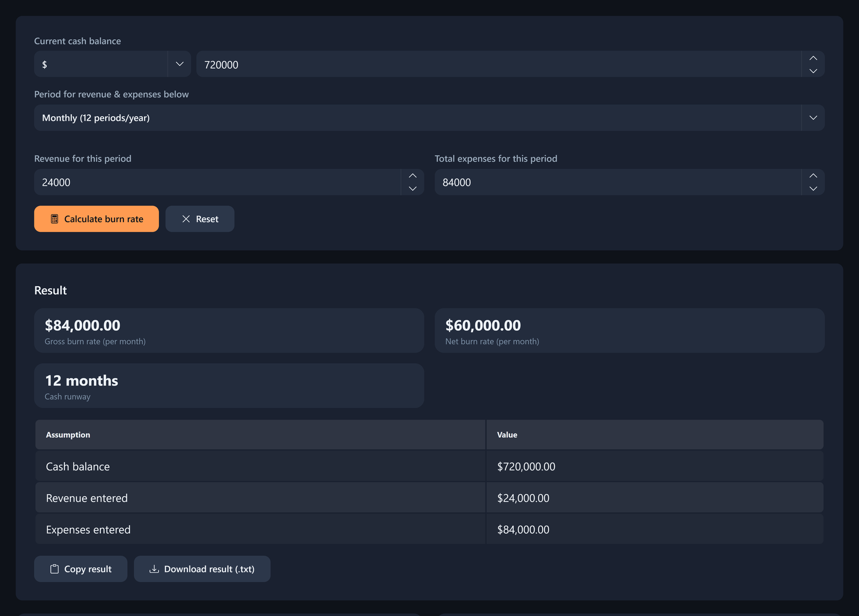
Task: Click the Cash balance row label
Action: [78, 466]
